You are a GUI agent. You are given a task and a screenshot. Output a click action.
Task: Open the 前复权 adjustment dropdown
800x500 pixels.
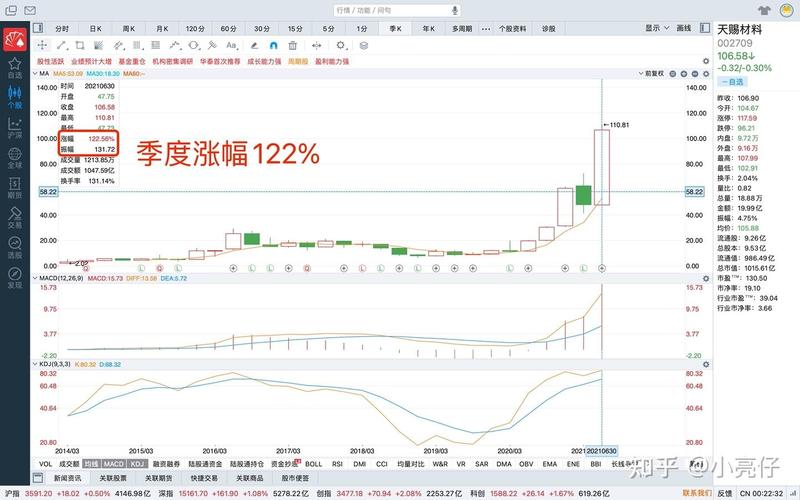click(x=651, y=73)
